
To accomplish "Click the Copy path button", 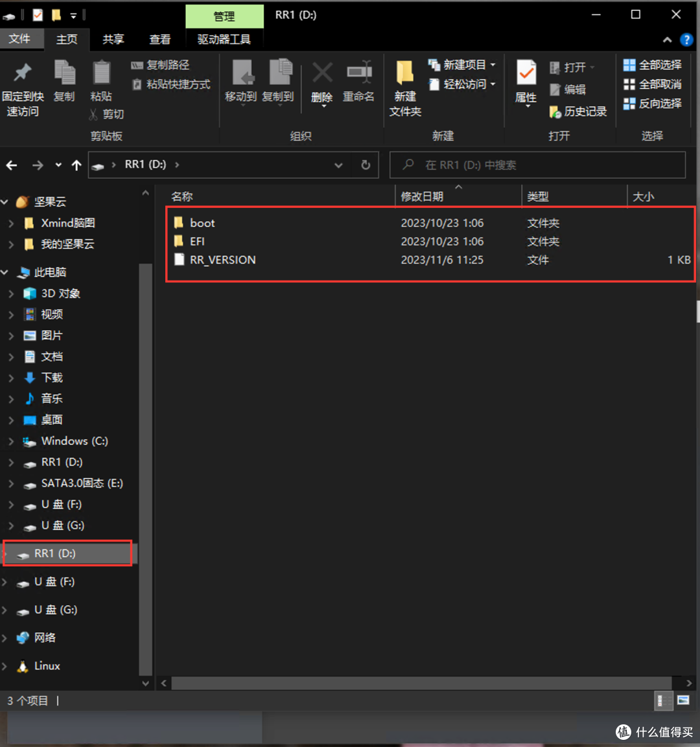I will pos(161,65).
